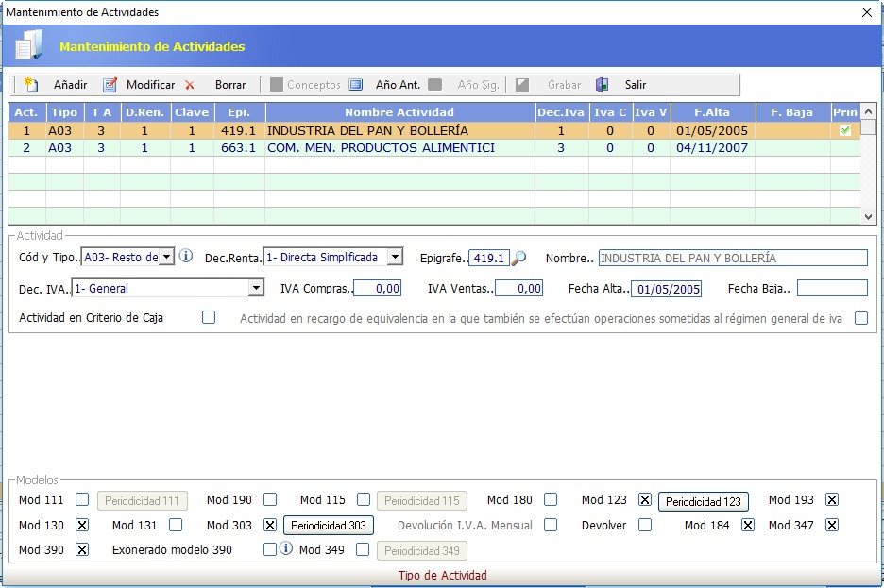This screenshot has width=884, height=588.
Task: Enable Actividad en Criterio de Caja checkbox
Action: pyautogui.click(x=209, y=317)
